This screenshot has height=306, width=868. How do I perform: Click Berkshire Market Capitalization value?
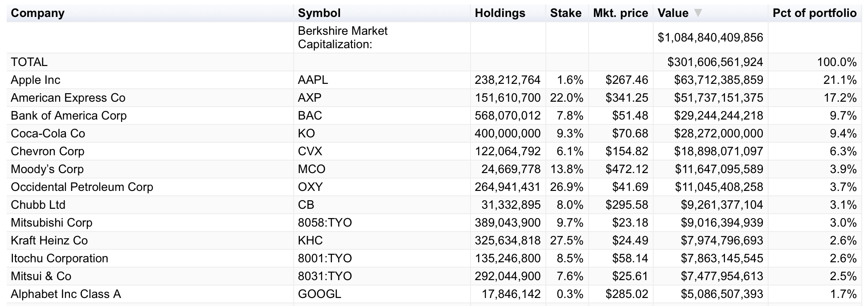tap(710, 38)
